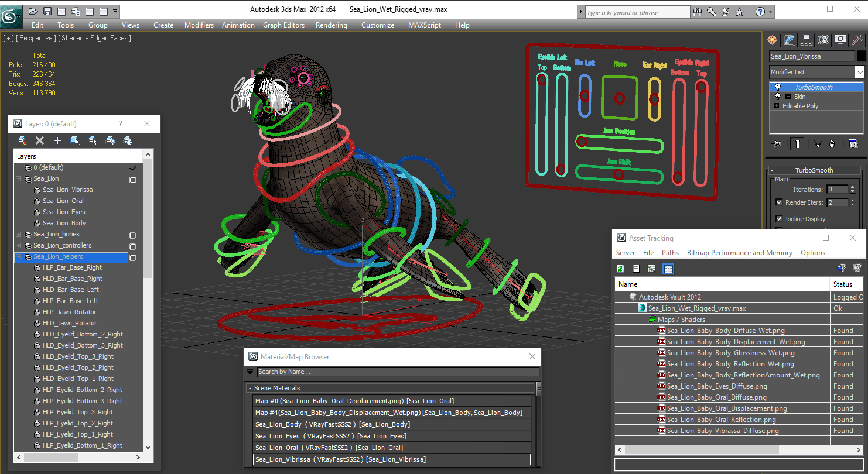Toggle the Skin modifier lightbulb
868x474 pixels.
[778, 97]
